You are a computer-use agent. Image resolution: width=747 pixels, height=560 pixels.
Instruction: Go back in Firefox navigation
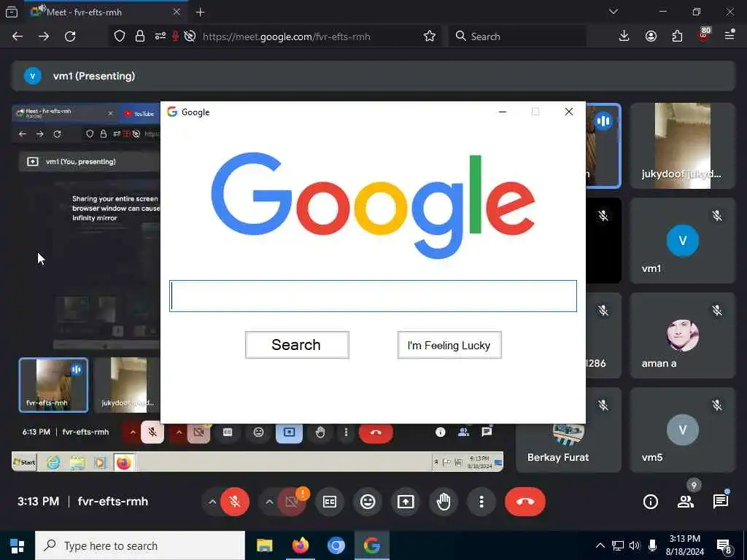pyautogui.click(x=18, y=36)
